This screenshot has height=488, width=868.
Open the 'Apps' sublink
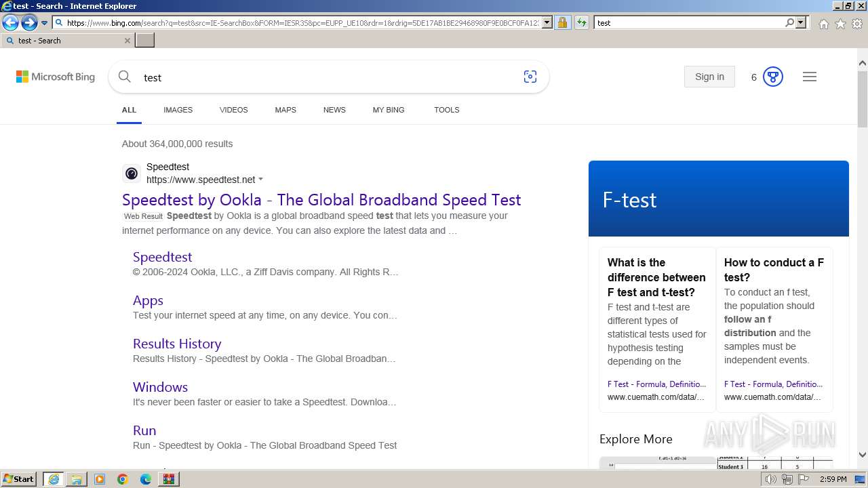pos(148,300)
